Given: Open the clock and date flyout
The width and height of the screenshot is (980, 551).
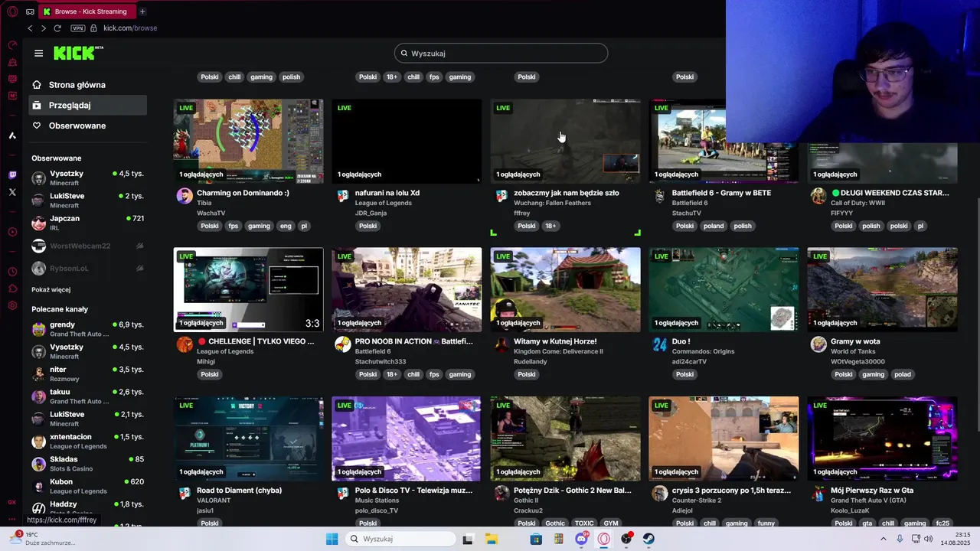Looking at the screenshot, I should click(x=957, y=539).
